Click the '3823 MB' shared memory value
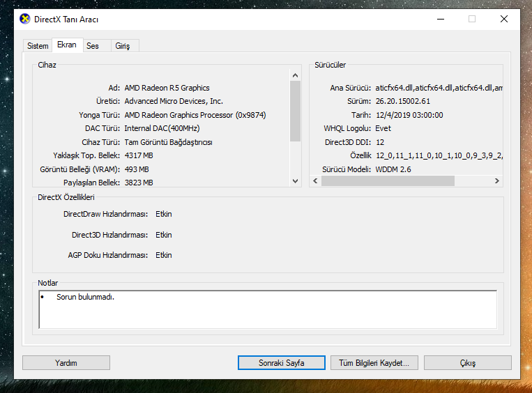The image size is (532, 393). click(139, 183)
